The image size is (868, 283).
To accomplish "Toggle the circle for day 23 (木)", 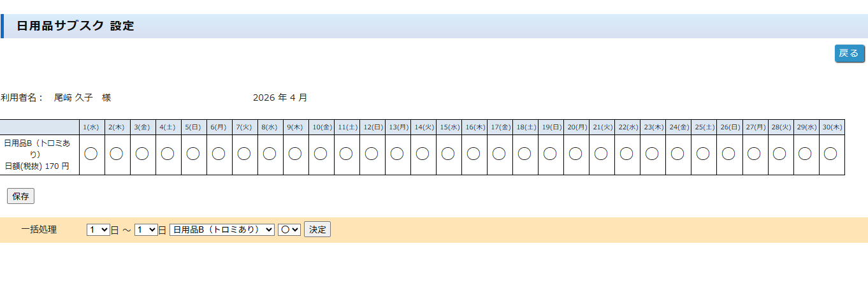I will [652, 154].
